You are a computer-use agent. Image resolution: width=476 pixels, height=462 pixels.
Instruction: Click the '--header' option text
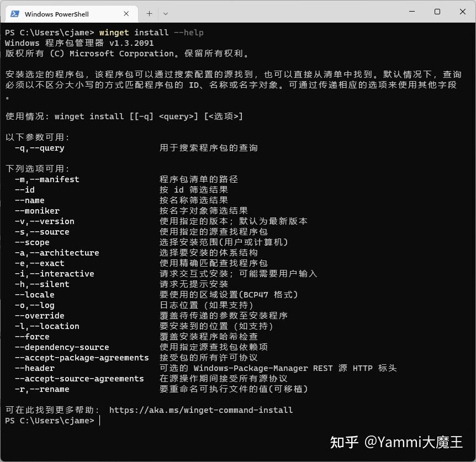[35, 368]
